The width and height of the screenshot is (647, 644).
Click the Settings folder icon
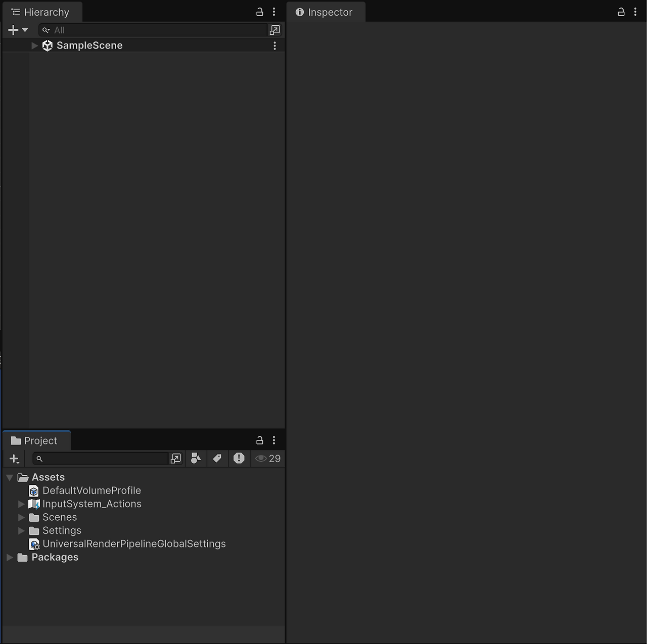click(34, 530)
